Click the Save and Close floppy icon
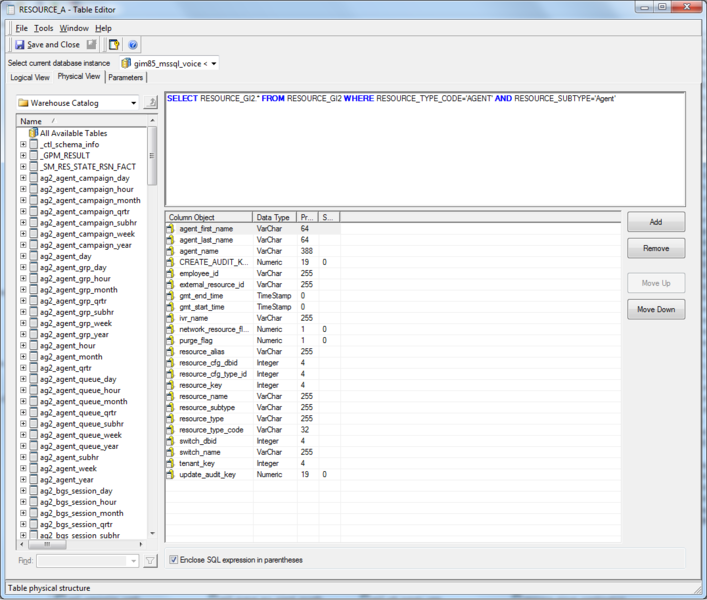The image size is (707, 600). [20, 45]
